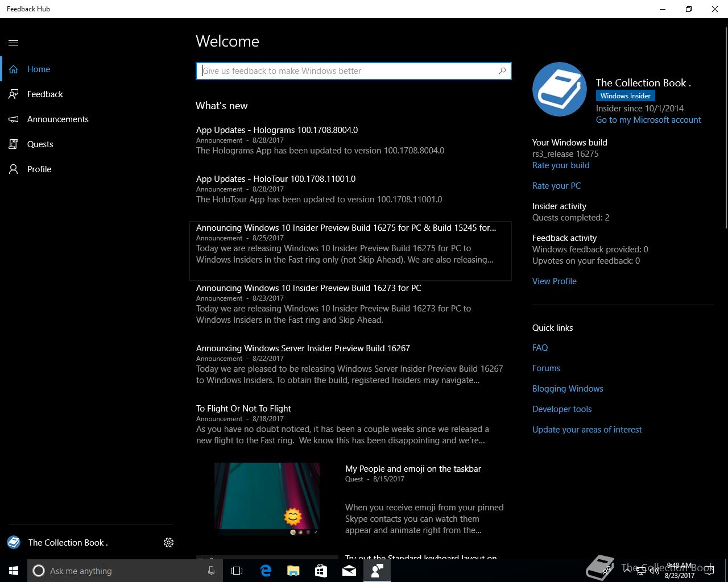Open the Forums quick link

coord(546,368)
